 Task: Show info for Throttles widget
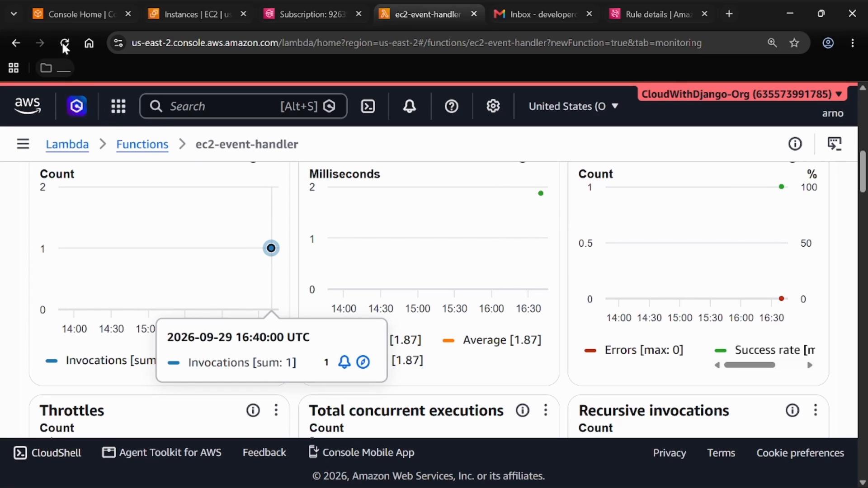click(253, 410)
